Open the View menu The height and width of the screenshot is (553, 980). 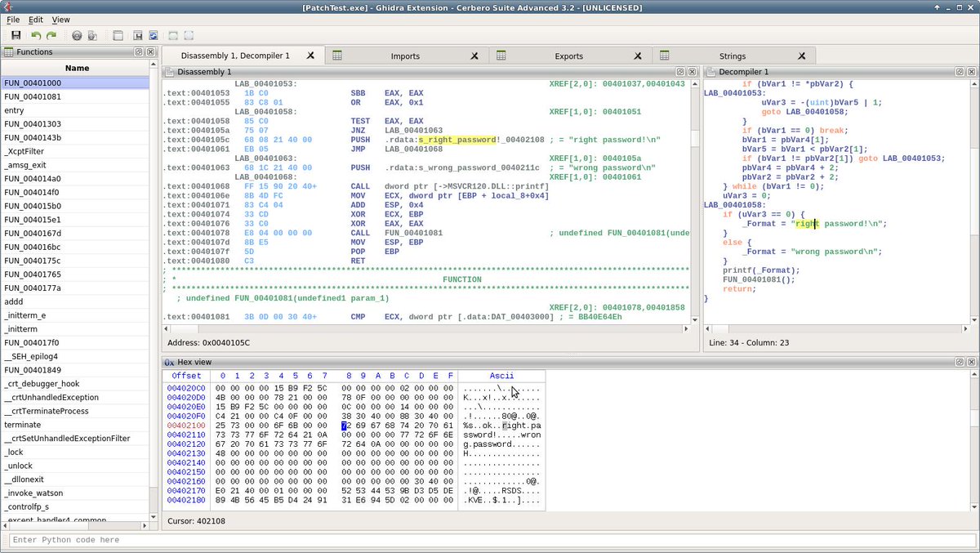pos(61,20)
